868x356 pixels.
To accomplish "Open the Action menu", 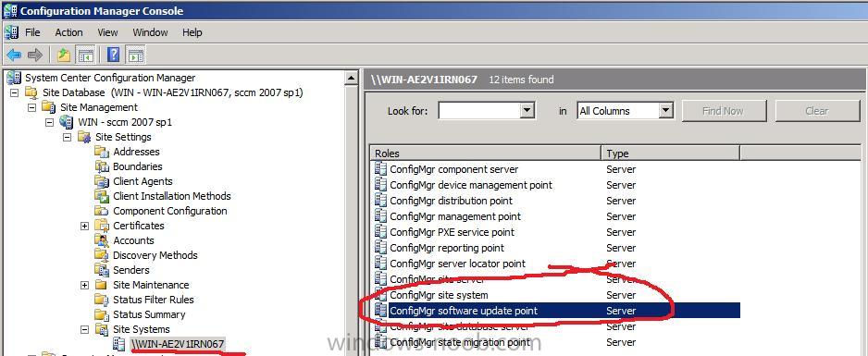I will (68, 32).
